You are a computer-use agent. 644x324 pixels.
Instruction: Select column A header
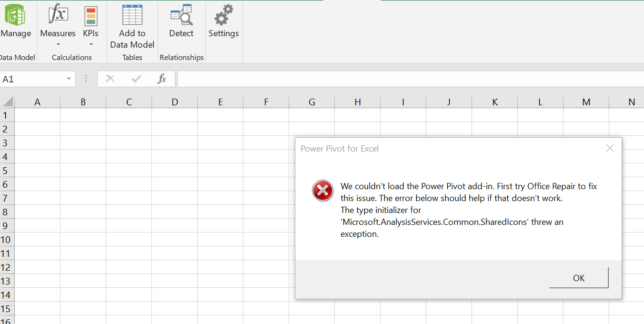[x=37, y=101]
